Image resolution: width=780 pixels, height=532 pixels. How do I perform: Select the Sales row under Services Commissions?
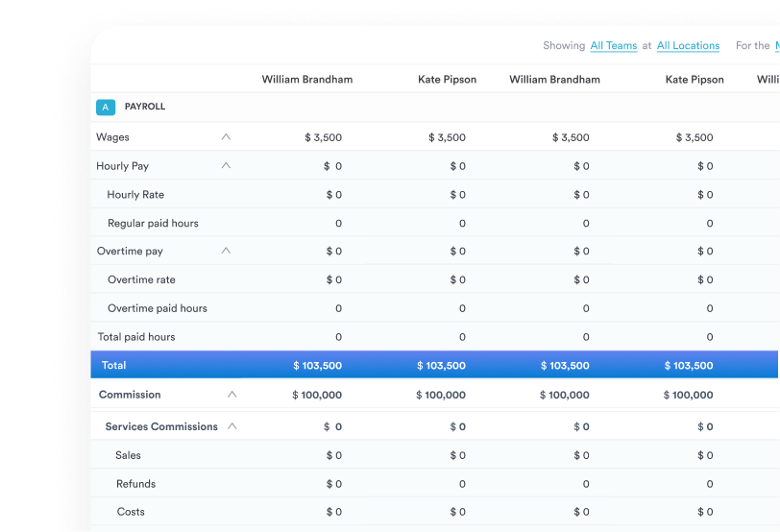click(x=128, y=456)
